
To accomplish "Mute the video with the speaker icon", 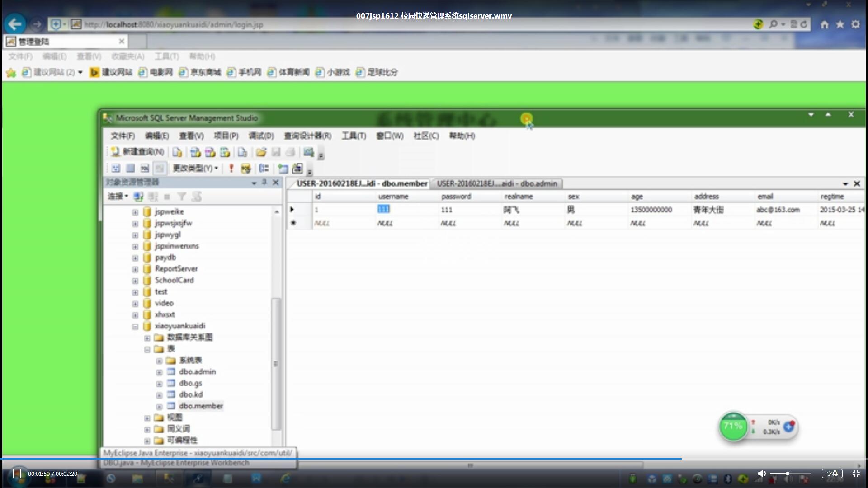I will click(762, 474).
